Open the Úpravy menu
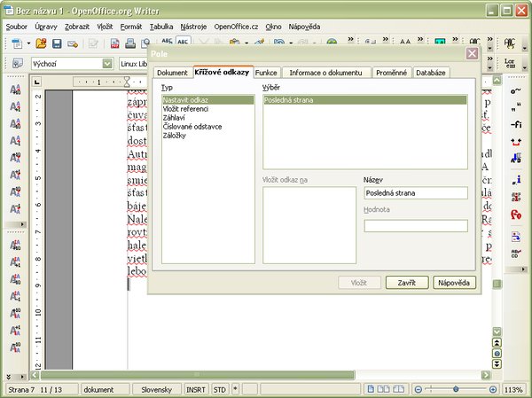Viewport: 532px width, 398px height. coord(46,27)
